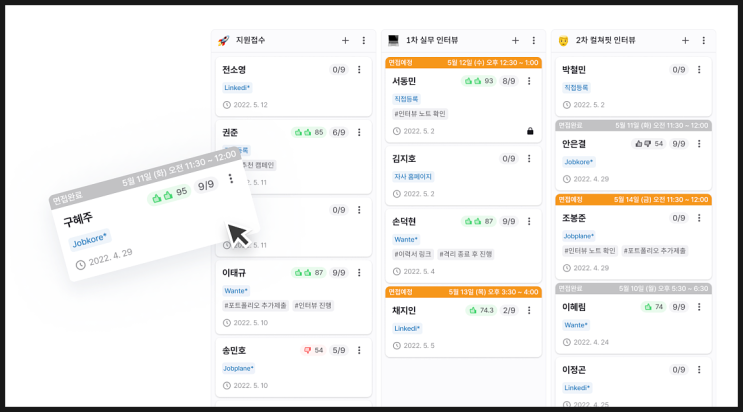Click the thumbs-up 93 score on 서동민 card
This screenshot has height=412, width=743.
point(479,81)
